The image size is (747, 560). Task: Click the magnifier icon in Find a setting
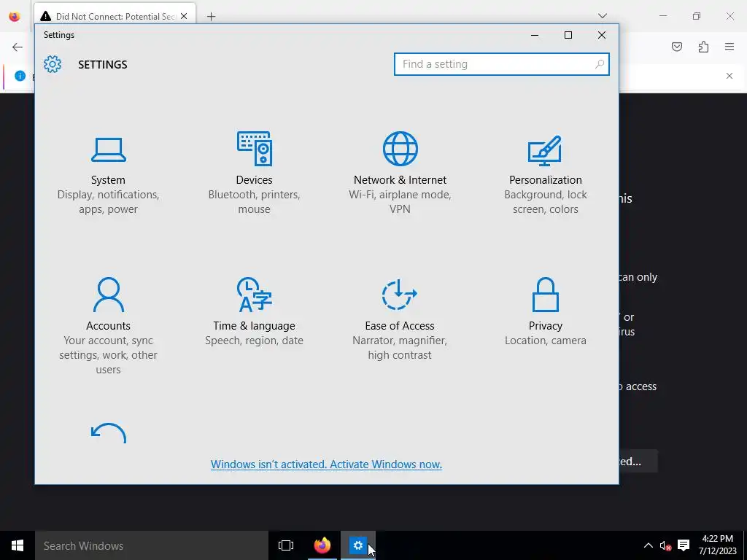tap(600, 64)
